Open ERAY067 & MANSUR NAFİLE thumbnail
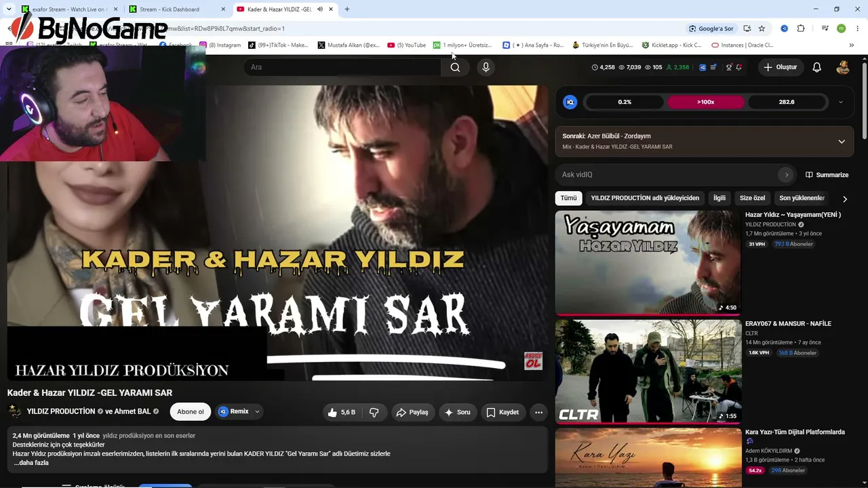 [648, 371]
